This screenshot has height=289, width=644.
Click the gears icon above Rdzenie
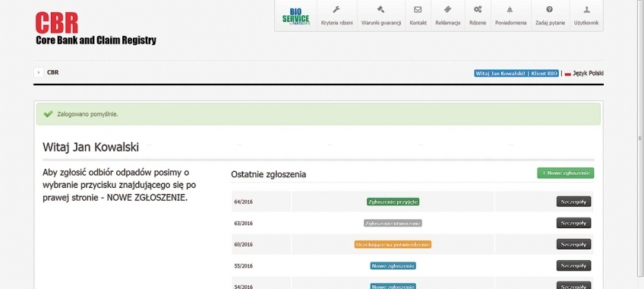(478, 9)
